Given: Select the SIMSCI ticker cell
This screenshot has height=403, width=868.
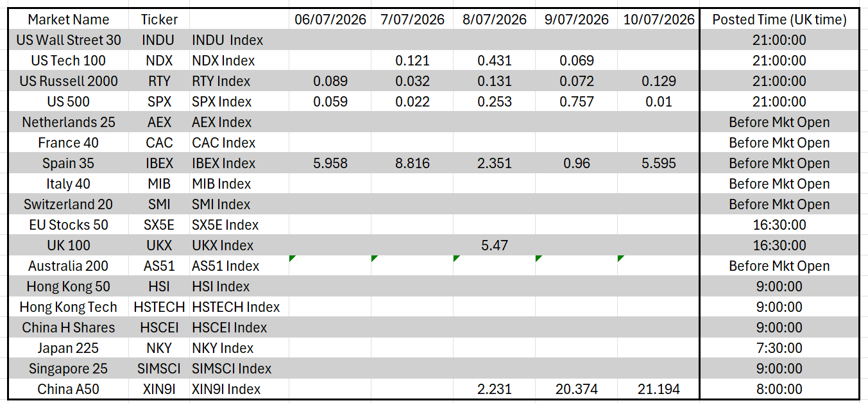Looking at the screenshot, I should pyautogui.click(x=158, y=368).
